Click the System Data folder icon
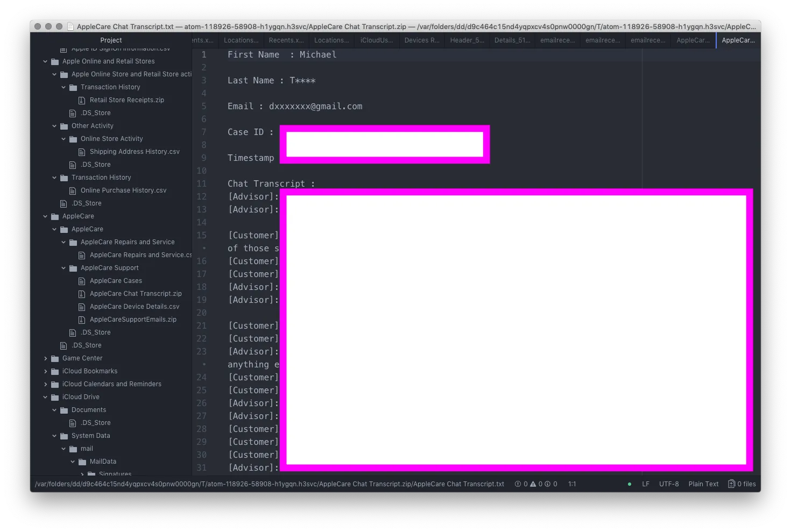The image size is (791, 532). click(64, 436)
